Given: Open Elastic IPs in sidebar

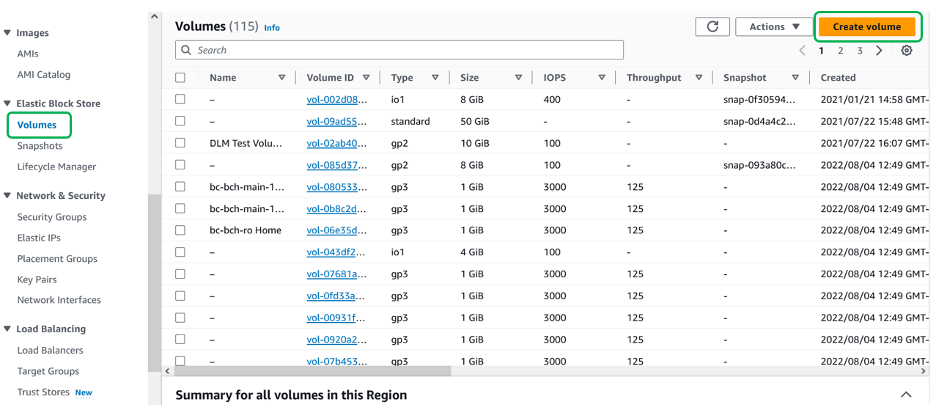Looking at the screenshot, I should [x=38, y=238].
